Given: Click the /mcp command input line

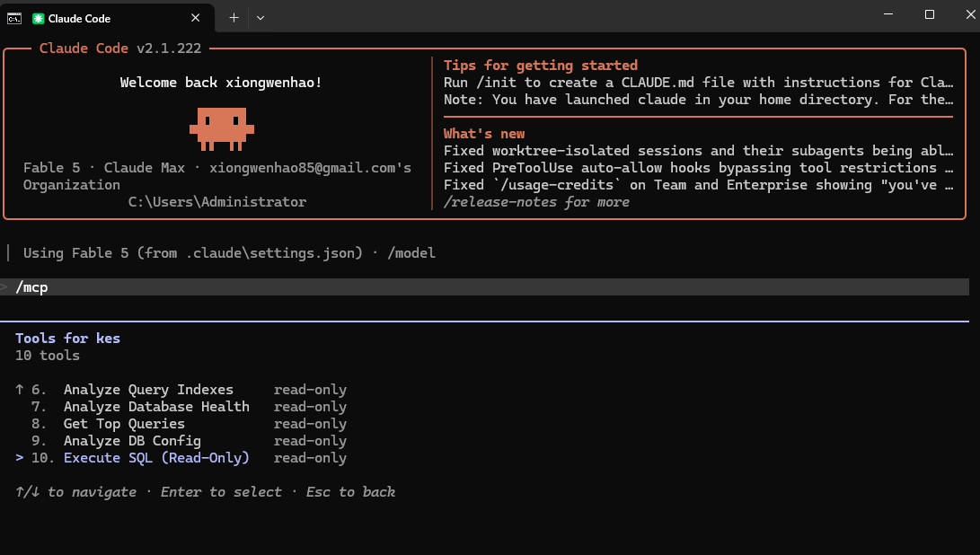Looking at the screenshot, I should [x=484, y=286].
